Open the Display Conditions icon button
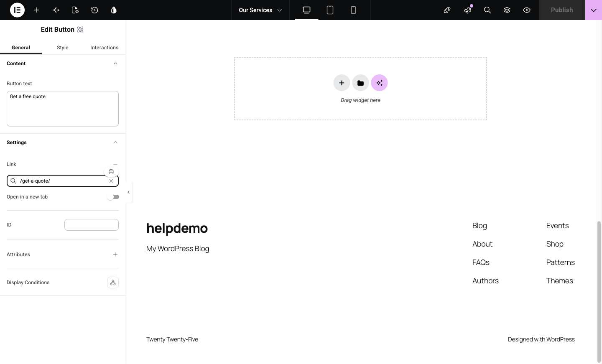 pos(113,283)
